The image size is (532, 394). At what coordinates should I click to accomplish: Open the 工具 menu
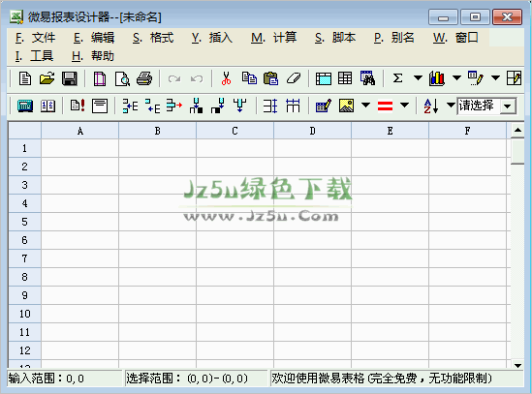point(34,56)
